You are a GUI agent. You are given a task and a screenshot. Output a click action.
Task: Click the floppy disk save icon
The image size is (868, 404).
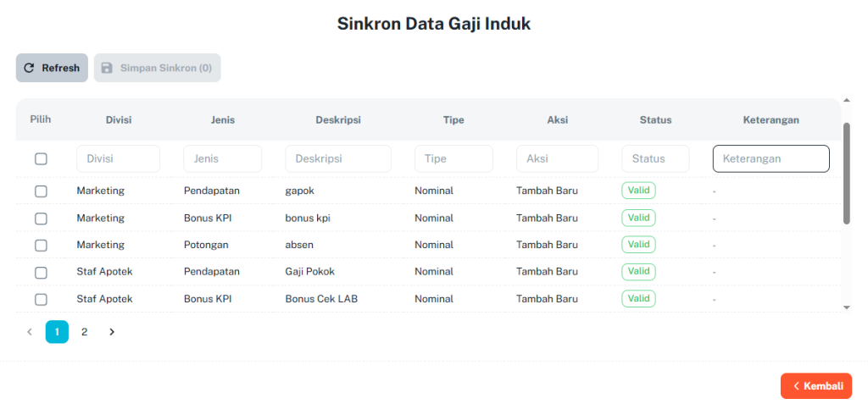point(107,68)
